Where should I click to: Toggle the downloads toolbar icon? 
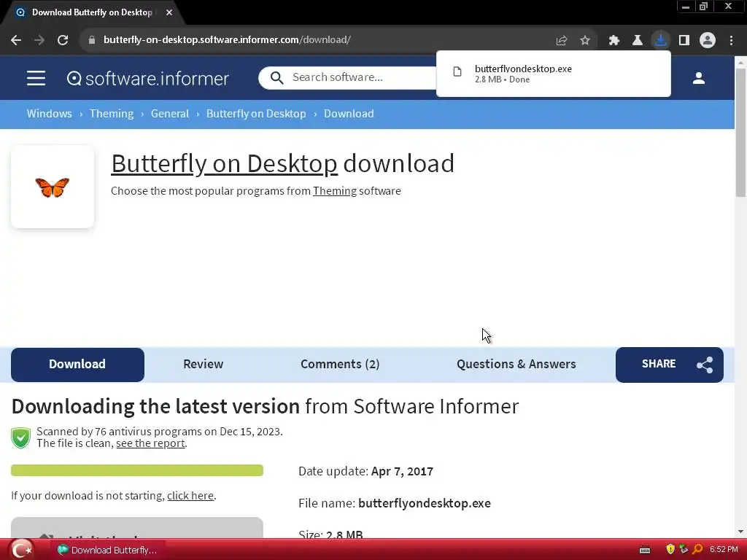pos(661,41)
